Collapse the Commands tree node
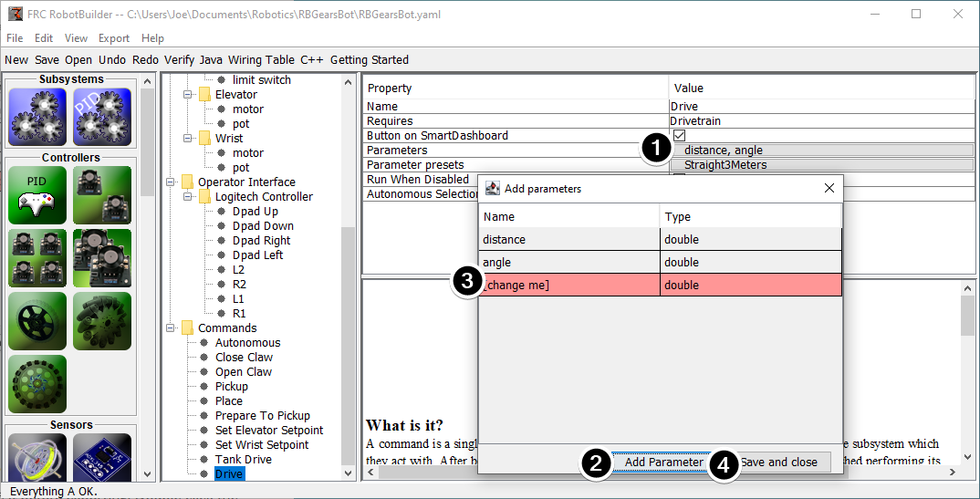 170,327
